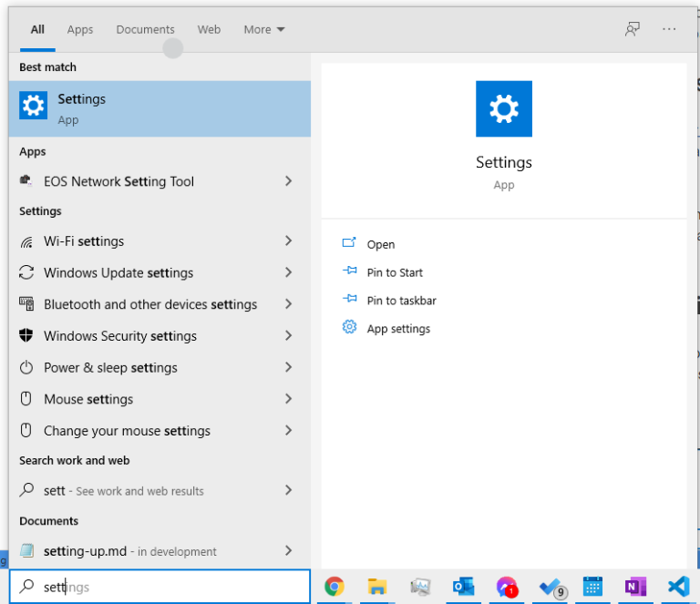Viewport: 700px width, 604px height.
Task: Click the Wi-Fi settings signal icon
Action: (x=26, y=241)
